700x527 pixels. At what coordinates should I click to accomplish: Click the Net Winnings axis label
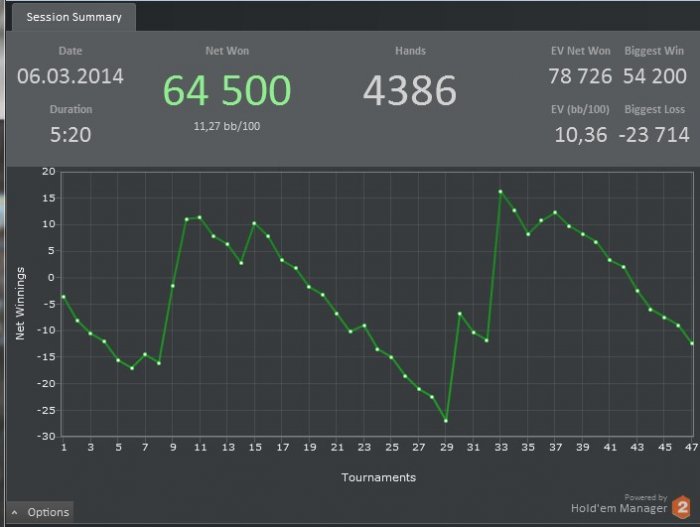pos(20,304)
